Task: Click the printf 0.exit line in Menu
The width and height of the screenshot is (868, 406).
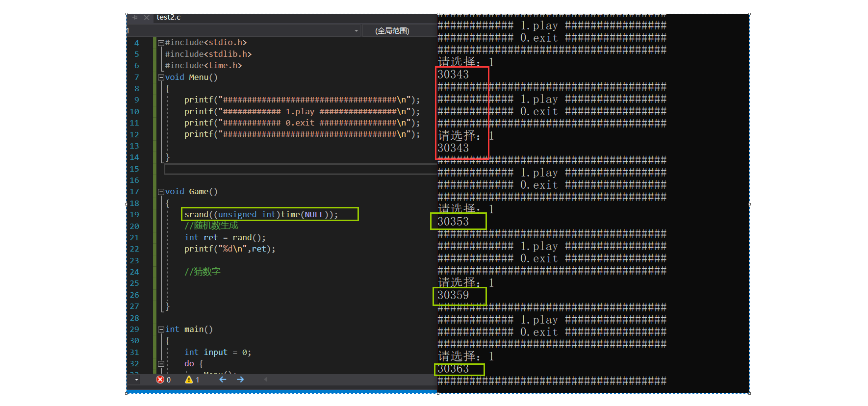Action: click(302, 123)
